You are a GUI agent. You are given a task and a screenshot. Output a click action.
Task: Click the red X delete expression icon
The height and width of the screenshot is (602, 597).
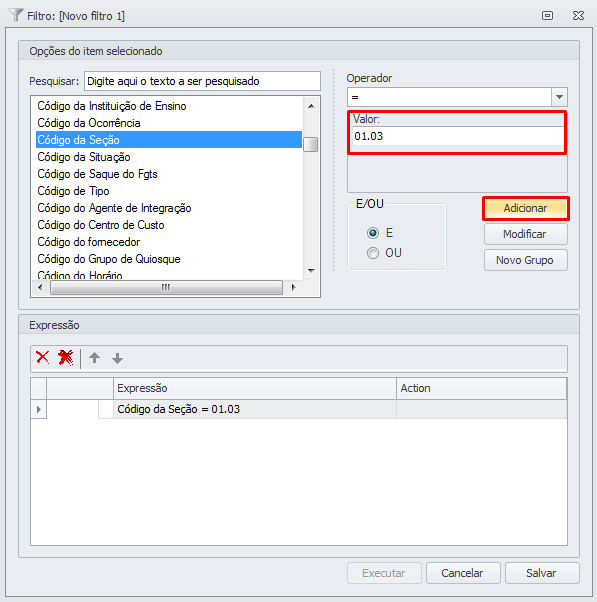pyautogui.click(x=43, y=358)
